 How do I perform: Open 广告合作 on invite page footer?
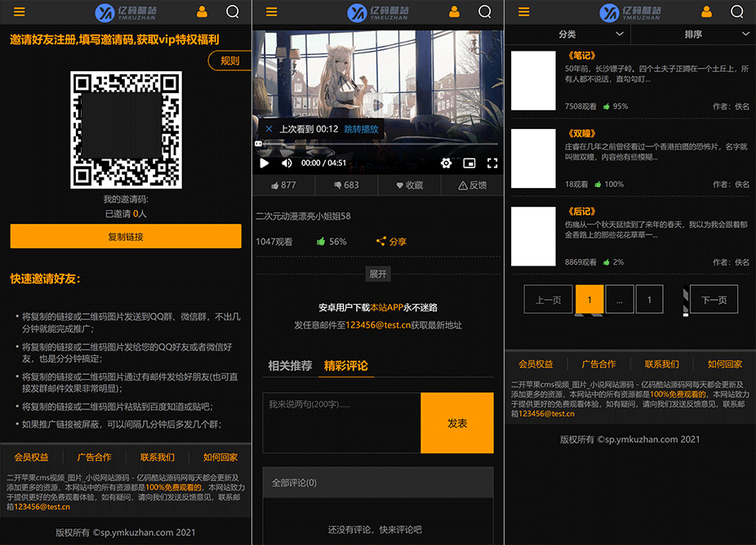click(x=95, y=457)
